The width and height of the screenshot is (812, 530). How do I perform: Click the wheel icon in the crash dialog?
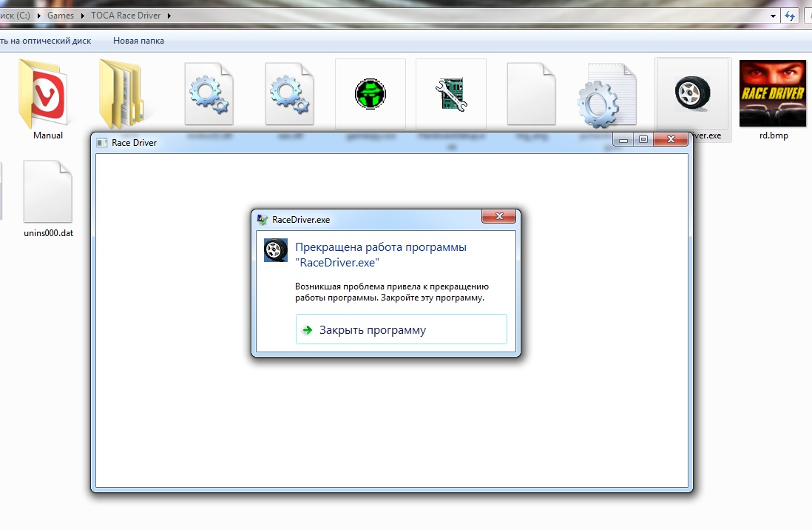pos(276,250)
